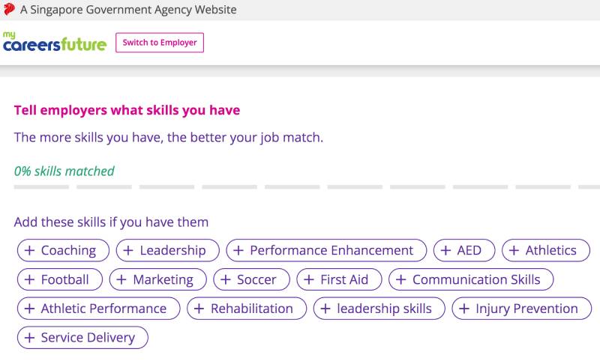Viewport: 600px width, 364px height.
Task: Add Soccer to your skills
Action: [251, 279]
